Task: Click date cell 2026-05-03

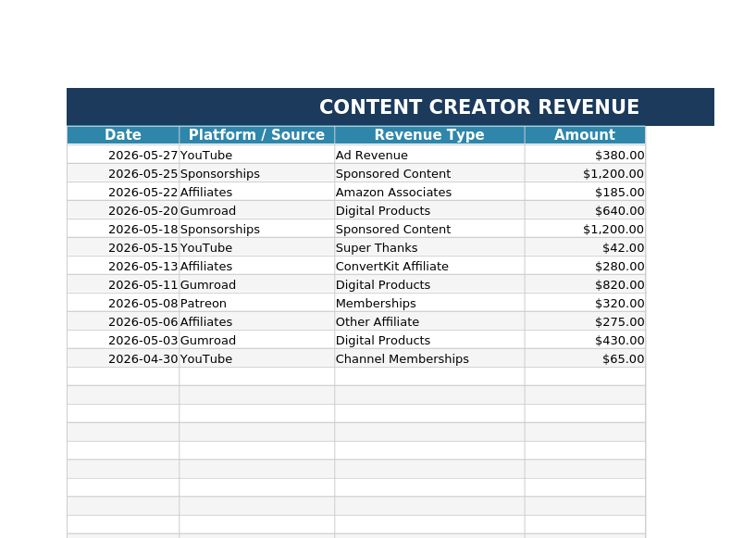Action: [123, 340]
